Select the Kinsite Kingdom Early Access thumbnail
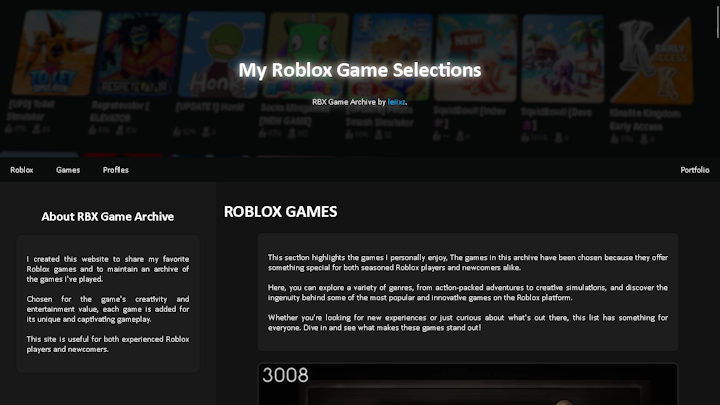Screen dimensions: 720x405 (652, 61)
